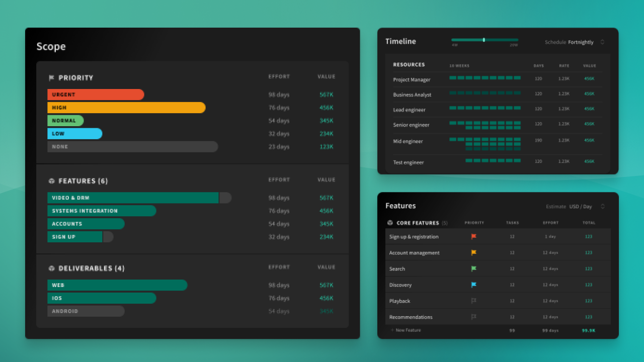Click the Test engineer timeline week blocks
644x362 pixels.
click(493, 160)
